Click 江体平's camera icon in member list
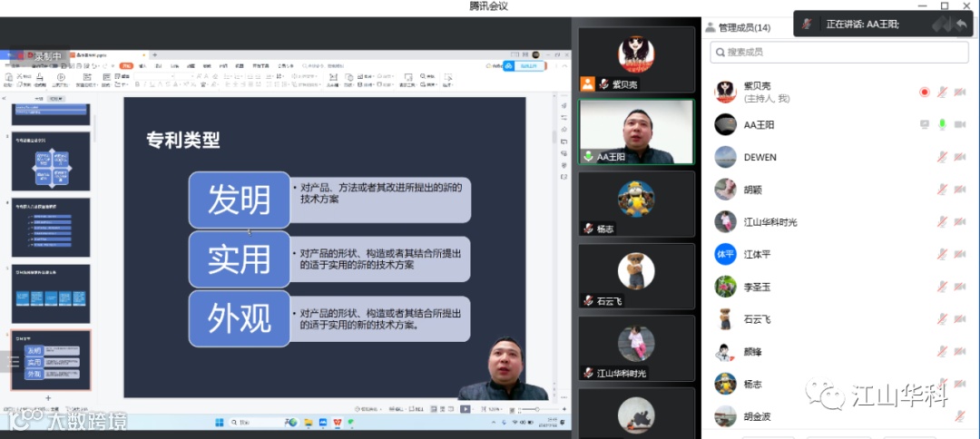 tap(960, 254)
